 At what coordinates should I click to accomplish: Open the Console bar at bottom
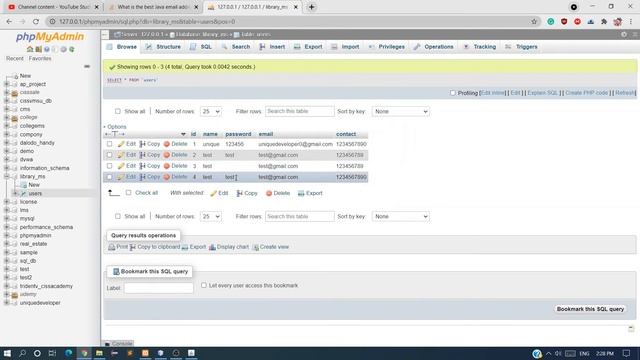pyautogui.click(x=118, y=344)
